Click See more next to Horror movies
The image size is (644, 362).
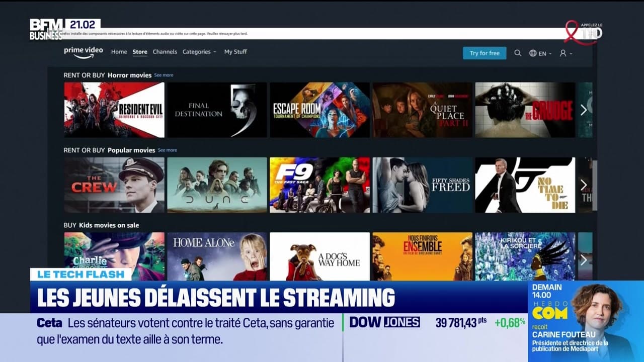(x=165, y=75)
